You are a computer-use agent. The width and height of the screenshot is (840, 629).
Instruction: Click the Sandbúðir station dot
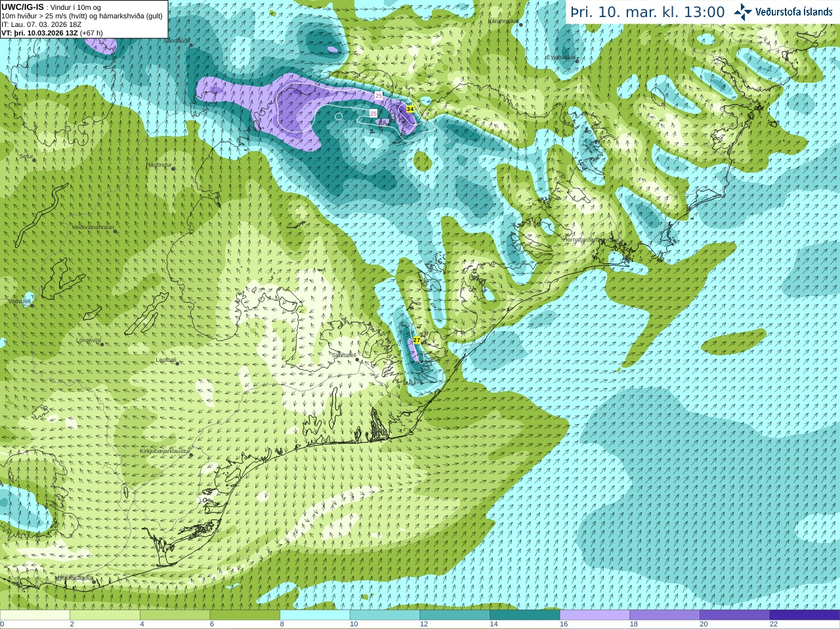pos(191,45)
